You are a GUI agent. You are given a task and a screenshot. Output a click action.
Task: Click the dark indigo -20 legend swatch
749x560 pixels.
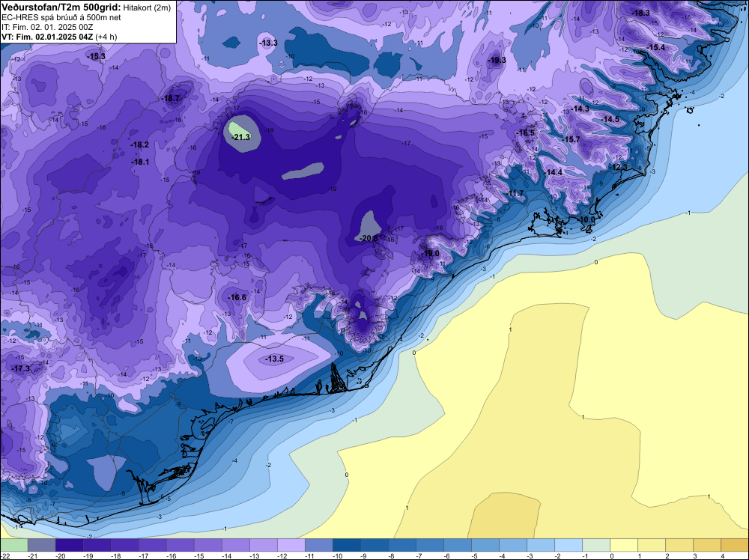[x=69, y=545]
